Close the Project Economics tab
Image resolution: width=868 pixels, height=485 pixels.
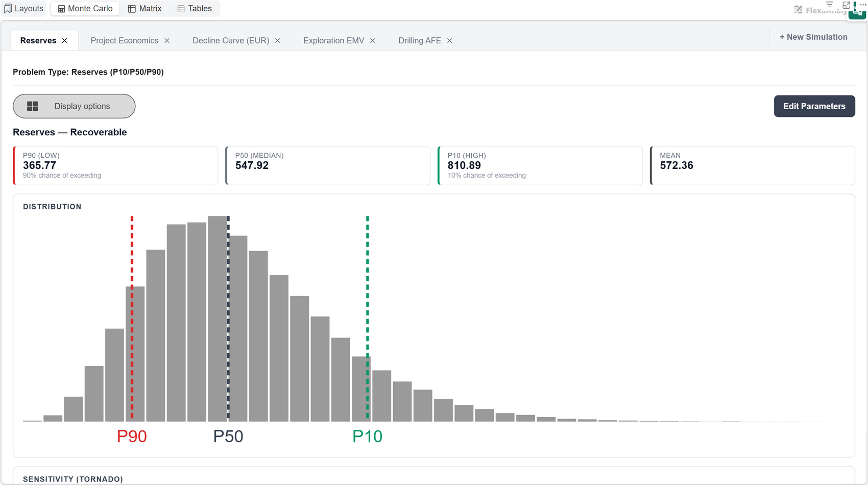click(167, 41)
